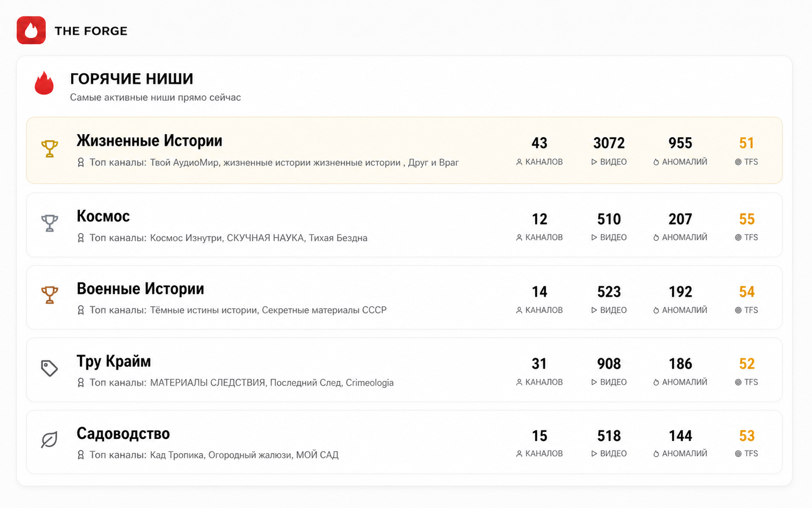
Task: Click the ВИДЕО label under 510
Action: click(613, 237)
